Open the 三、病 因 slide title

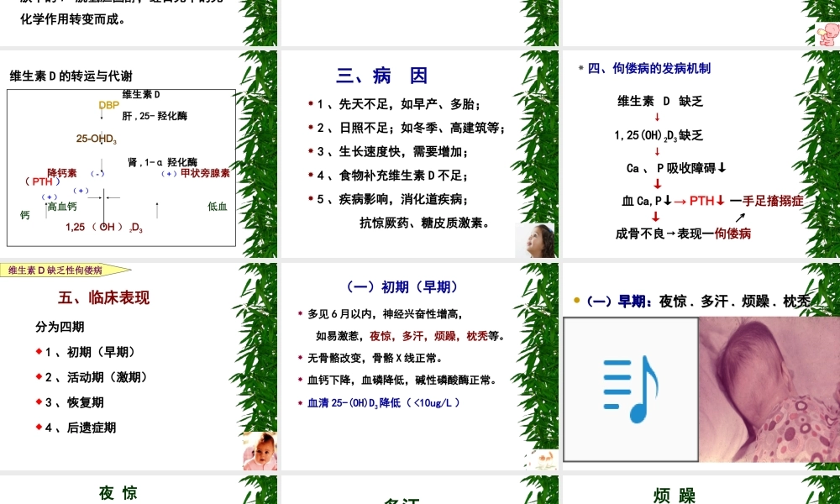pyautogui.click(x=381, y=75)
